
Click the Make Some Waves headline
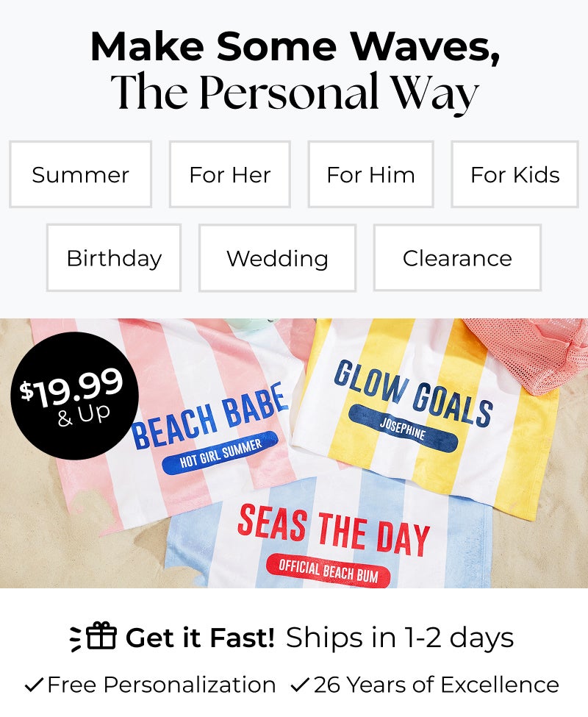coord(295,47)
